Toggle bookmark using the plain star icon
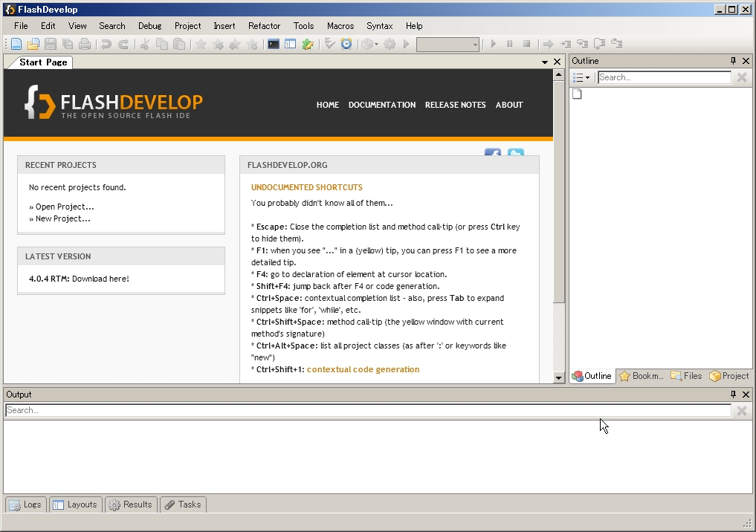 (x=201, y=45)
